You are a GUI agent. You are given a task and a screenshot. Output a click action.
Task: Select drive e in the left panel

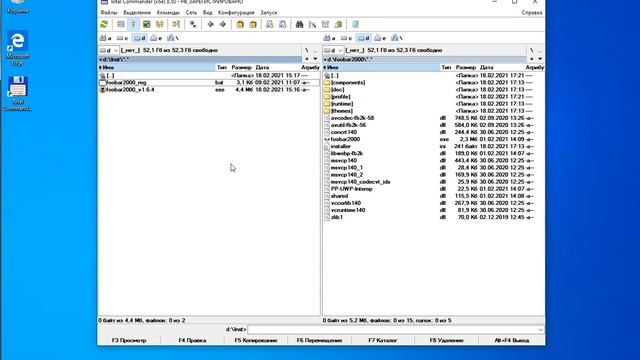click(156, 38)
